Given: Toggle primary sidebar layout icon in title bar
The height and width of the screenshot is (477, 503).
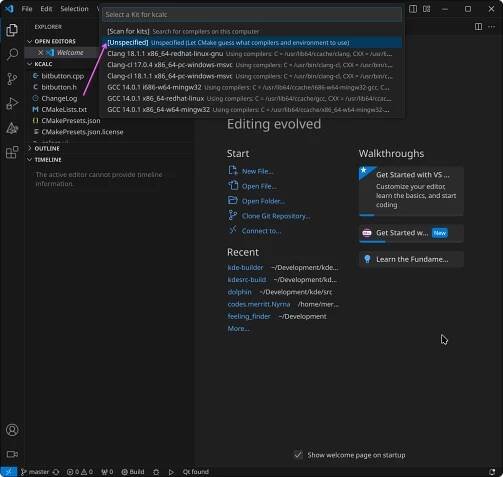Looking at the screenshot, I should pos(413,9).
